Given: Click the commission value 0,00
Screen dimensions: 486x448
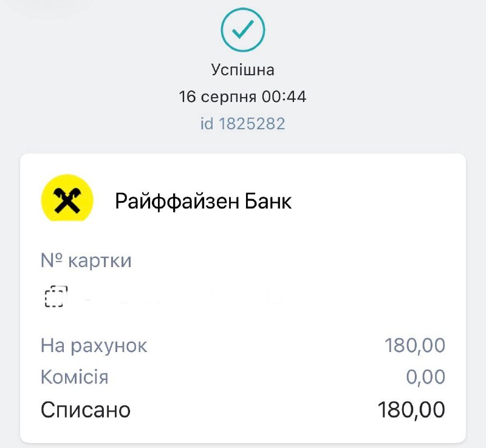Looking at the screenshot, I should pyautogui.click(x=426, y=377).
